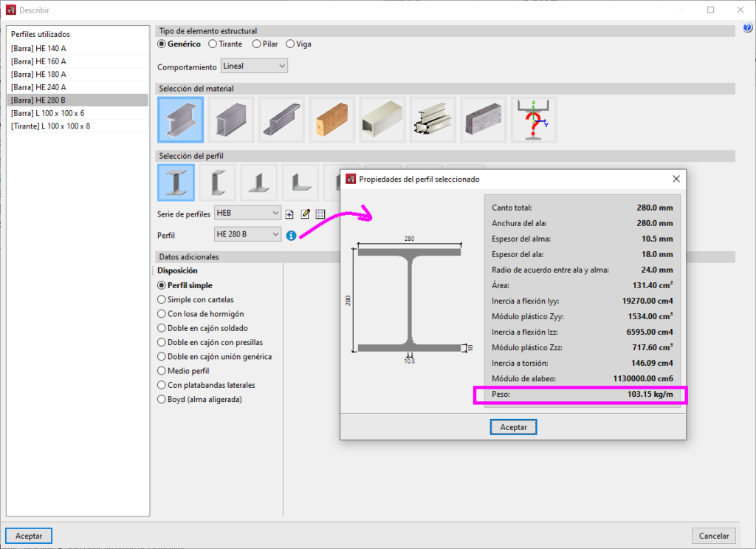Select the concrete block material icon

click(x=484, y=120)
